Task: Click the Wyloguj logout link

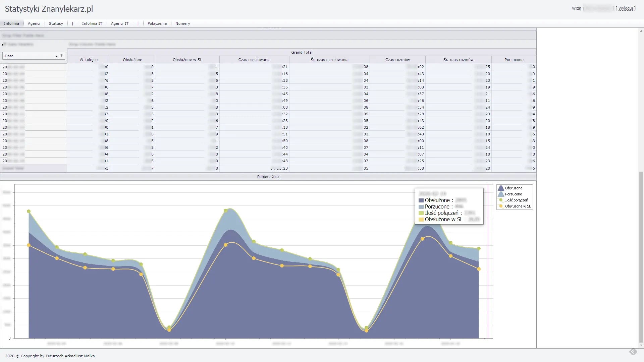Action: (x=625, y=8)
